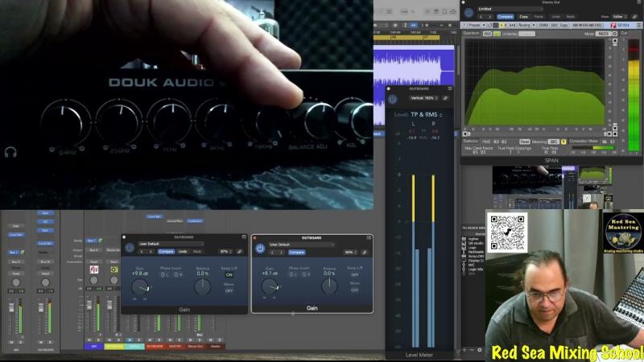Toggle Phase Invert L in right Gain plugin
This screenshot has width=644, height=362.
293,274
